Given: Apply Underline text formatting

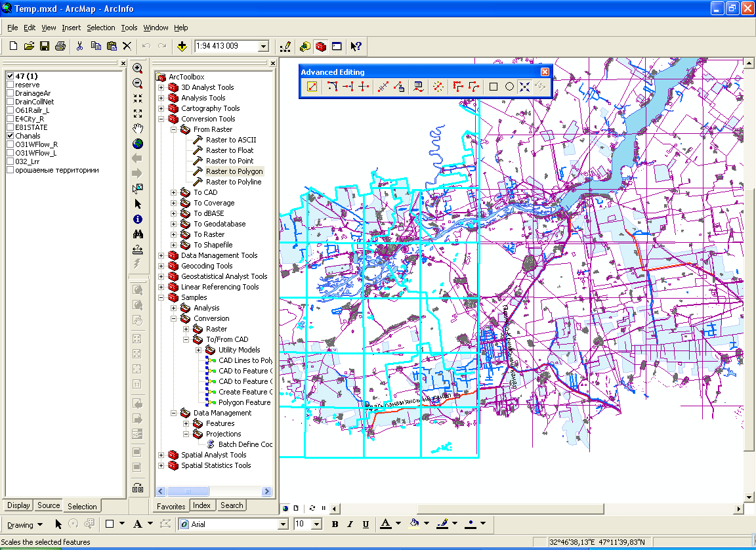Looking at the screenshot, I should [x=366, y=524].
